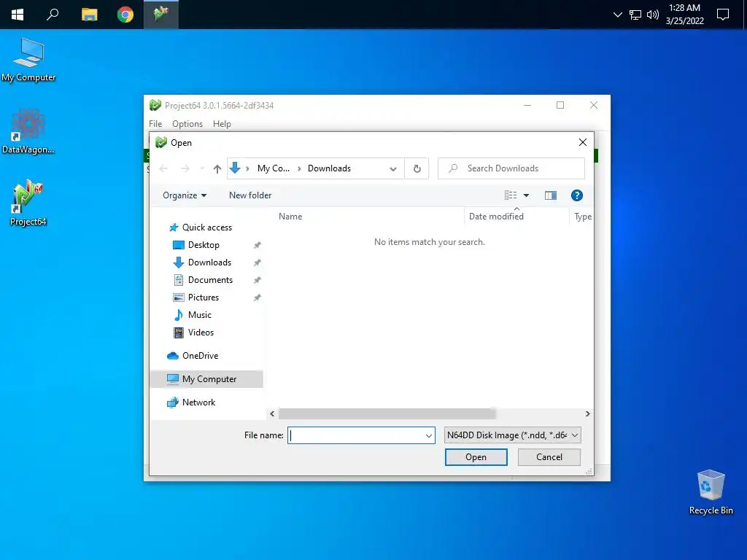Open the Windows Start menu
This screenshot has height=560, width=747.
click(x=18, y=15)
